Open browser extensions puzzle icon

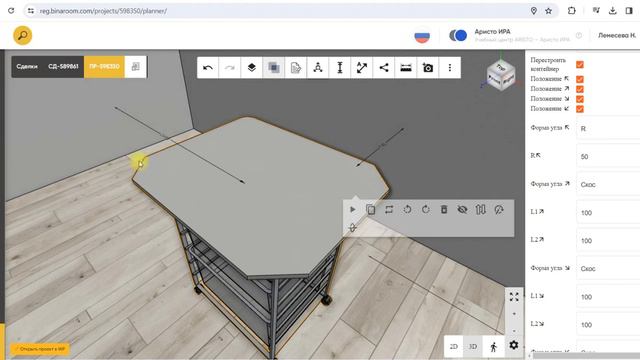[x=571, y=11]
